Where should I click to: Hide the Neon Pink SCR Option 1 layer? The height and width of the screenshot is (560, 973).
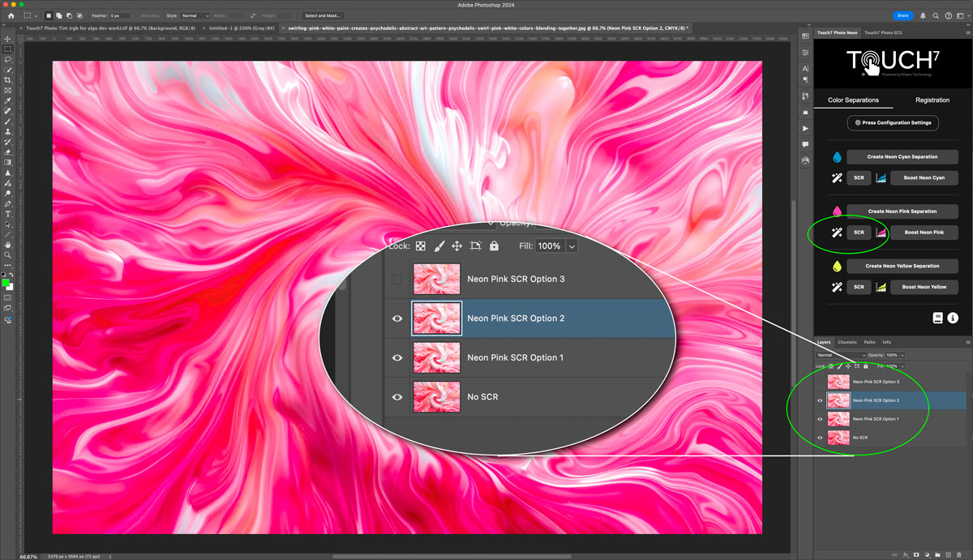pyautogui.click(x=820, y=419)
